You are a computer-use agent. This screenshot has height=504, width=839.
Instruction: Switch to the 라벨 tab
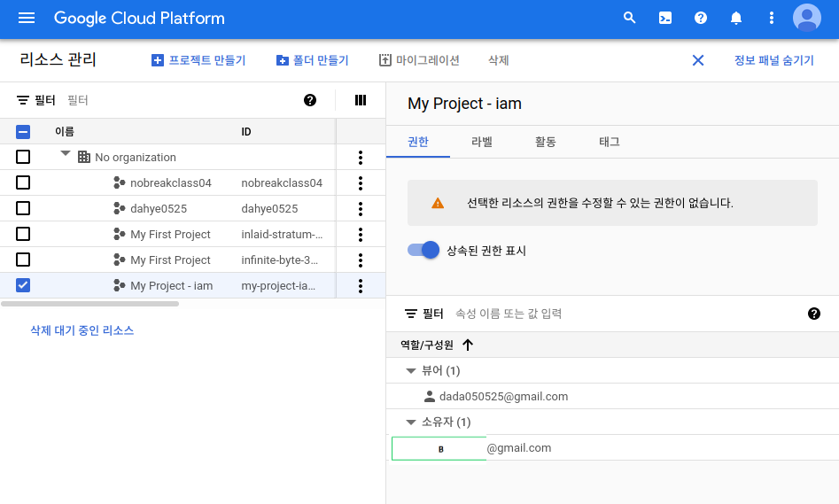(x=482, y=142)
